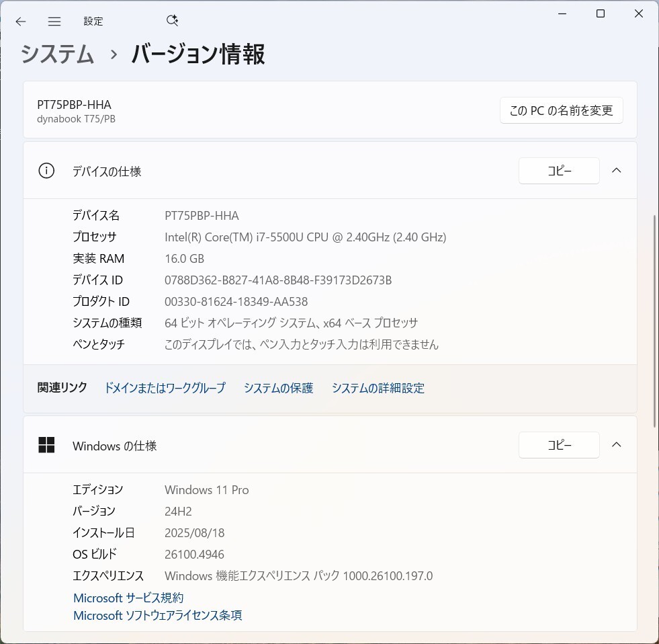Click the バージョン情報 page title

click(198, 54)
